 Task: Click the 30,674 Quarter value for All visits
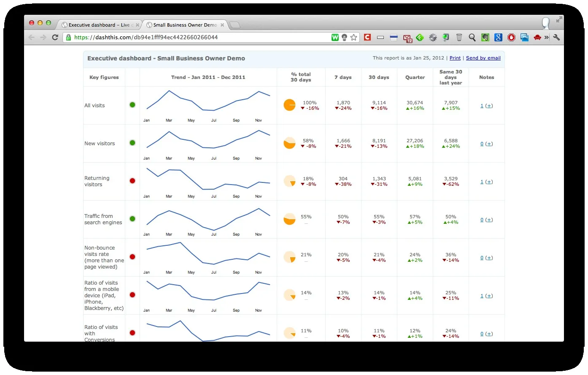[x=415, y=103]
